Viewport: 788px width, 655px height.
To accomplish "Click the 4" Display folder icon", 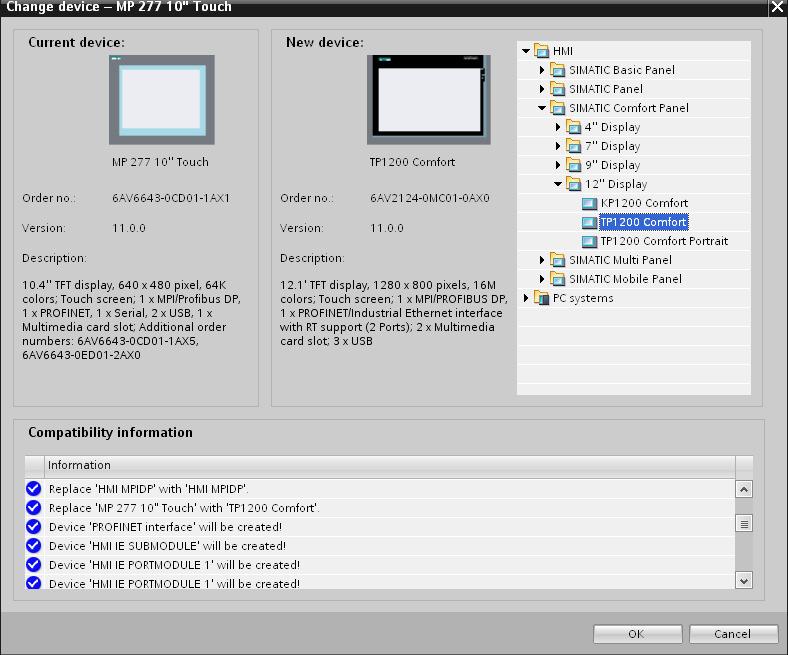I will tap(573, 127).
